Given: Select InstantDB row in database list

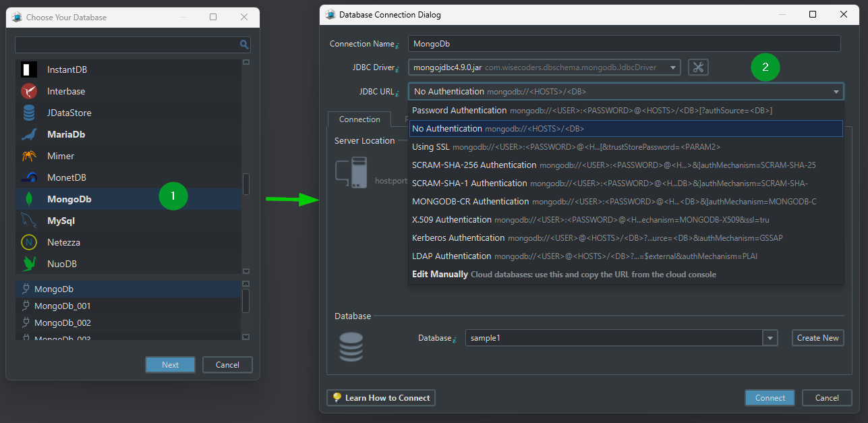Looking at the screenshot, I should click(x=128, y=69).
